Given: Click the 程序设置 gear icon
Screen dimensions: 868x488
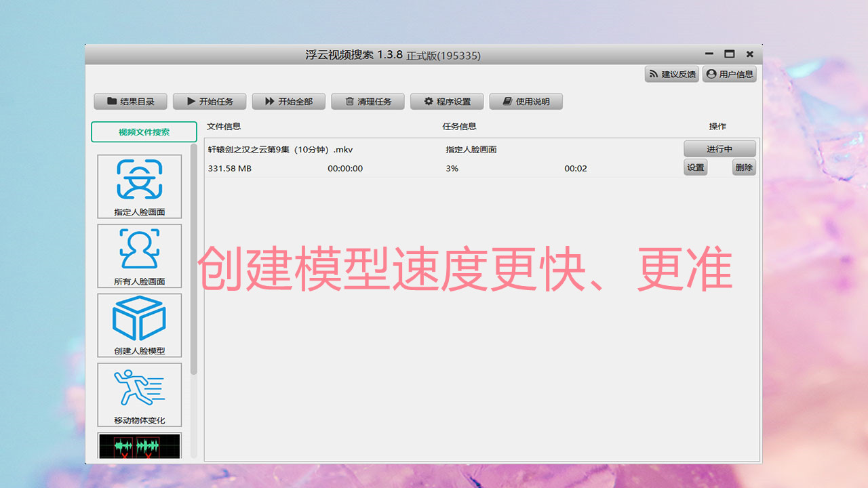Looking at the screenshot, I should (446, 101).
